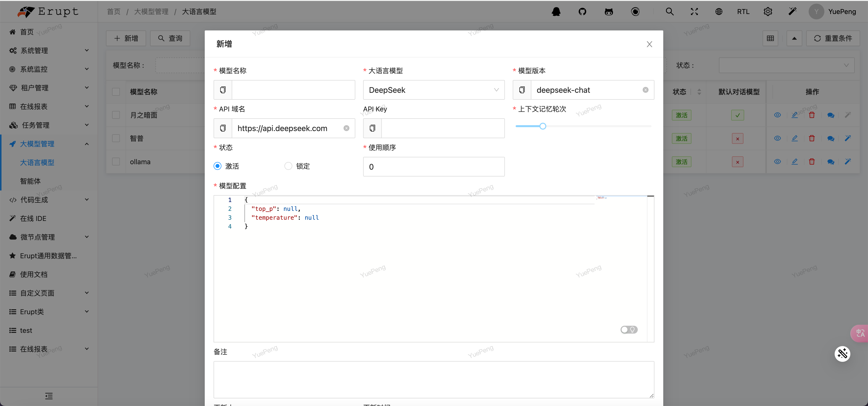The image size is (868, 406).
Task: Click the 重置条件 button
Action: (x=833, y=38)
